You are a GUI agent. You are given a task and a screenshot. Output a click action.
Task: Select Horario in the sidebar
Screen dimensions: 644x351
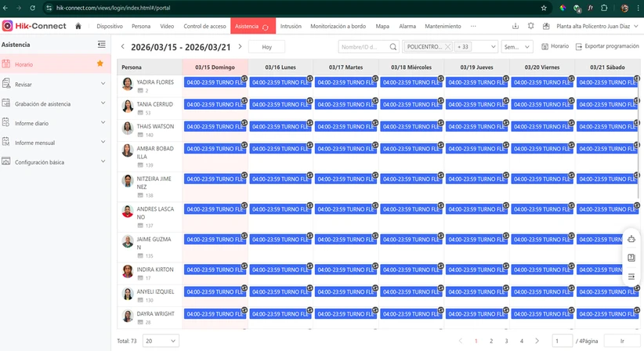(56, 64)
